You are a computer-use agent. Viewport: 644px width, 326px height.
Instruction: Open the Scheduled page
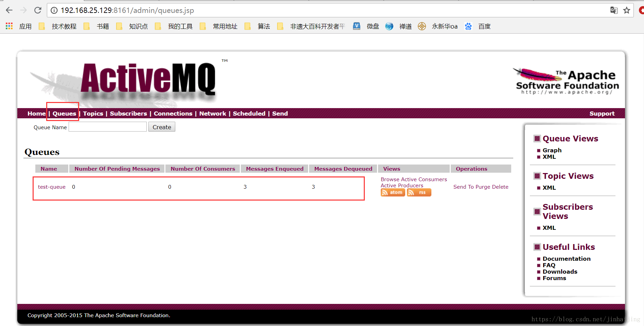click(249, 114)
